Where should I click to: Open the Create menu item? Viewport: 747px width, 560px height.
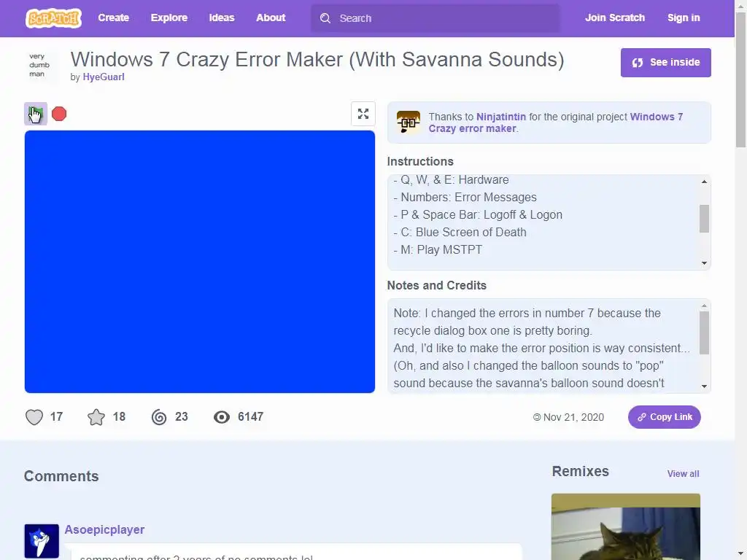(x=113, y=17)
